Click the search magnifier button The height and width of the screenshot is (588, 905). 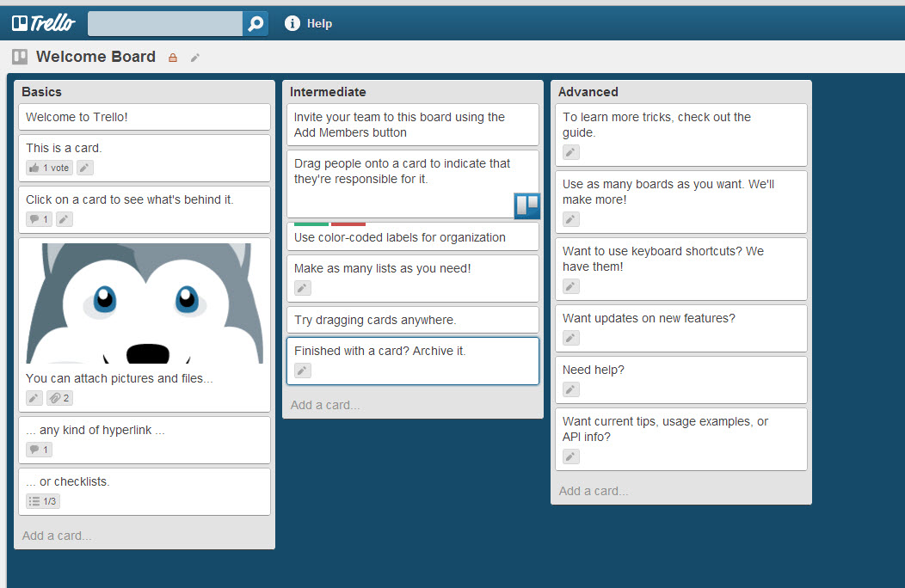[x=255, y=24]
